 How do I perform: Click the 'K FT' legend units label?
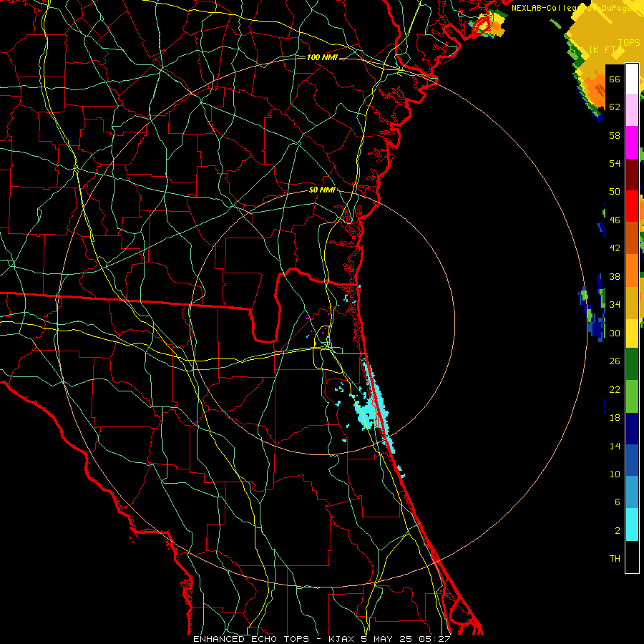coord(605,49)
